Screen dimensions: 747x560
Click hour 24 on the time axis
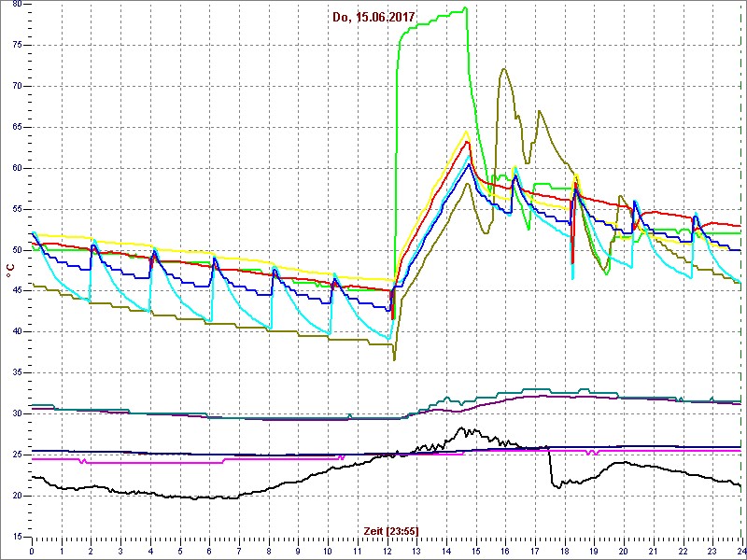tap(740, 551)
